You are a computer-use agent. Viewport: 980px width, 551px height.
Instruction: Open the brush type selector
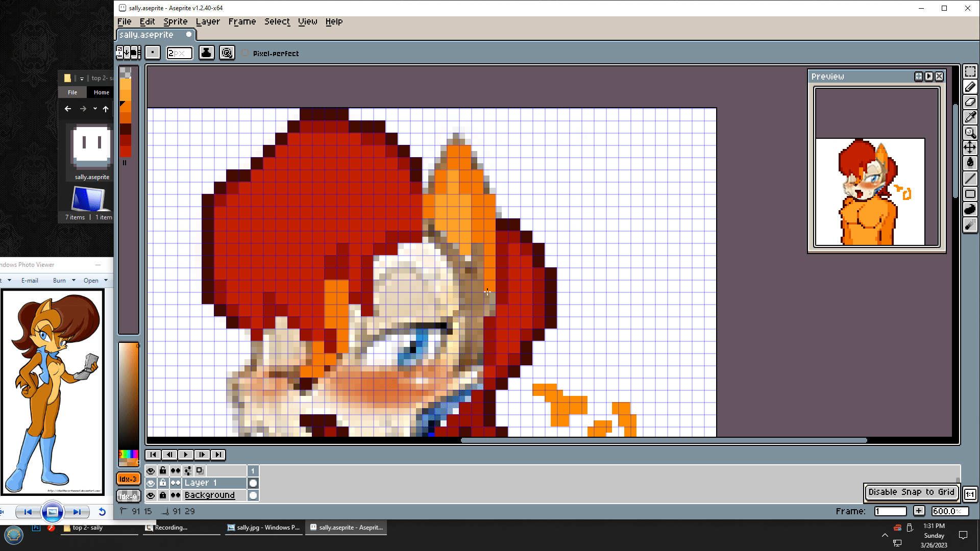[153, 53]
